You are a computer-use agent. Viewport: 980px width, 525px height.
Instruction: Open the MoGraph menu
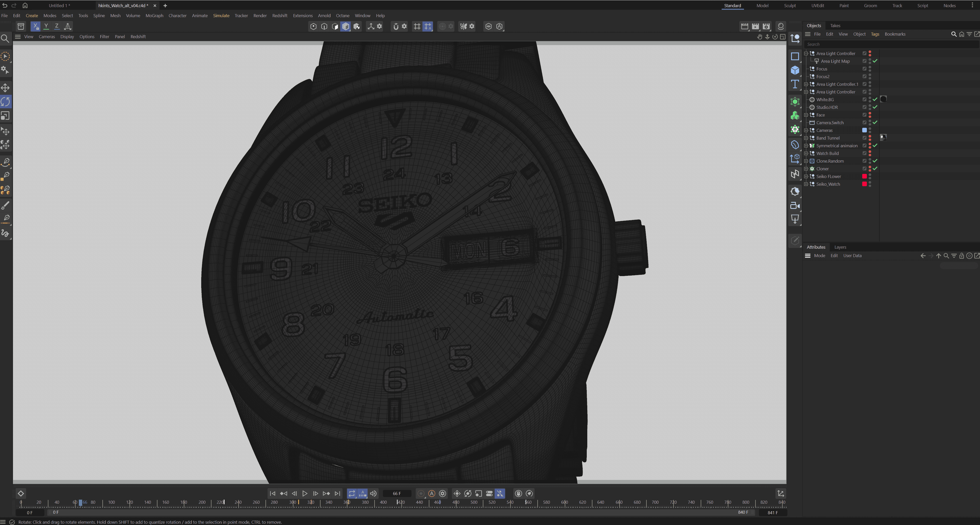(x=154, y=16)
